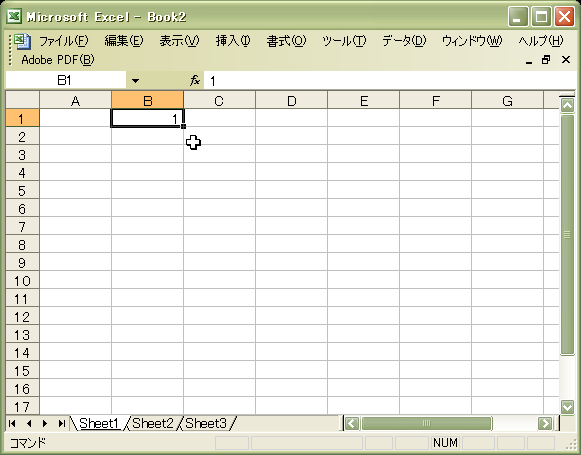Select column D header
The width and height of the screenshot is (581, 455).
(x=292, y=101)
